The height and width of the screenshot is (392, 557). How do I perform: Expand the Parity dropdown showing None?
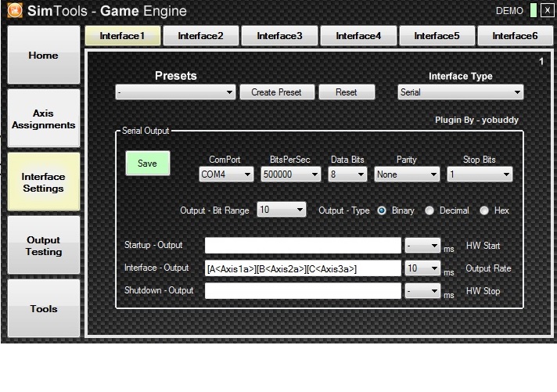coord(407,174)
